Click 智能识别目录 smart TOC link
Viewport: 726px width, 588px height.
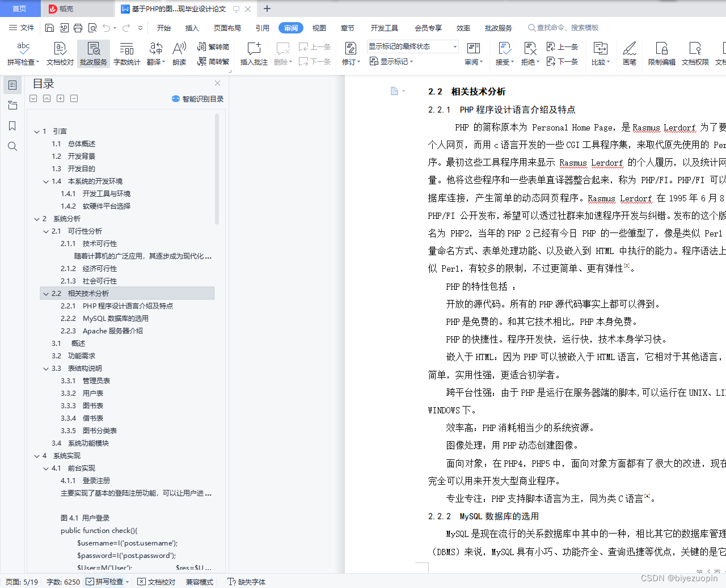198,99
